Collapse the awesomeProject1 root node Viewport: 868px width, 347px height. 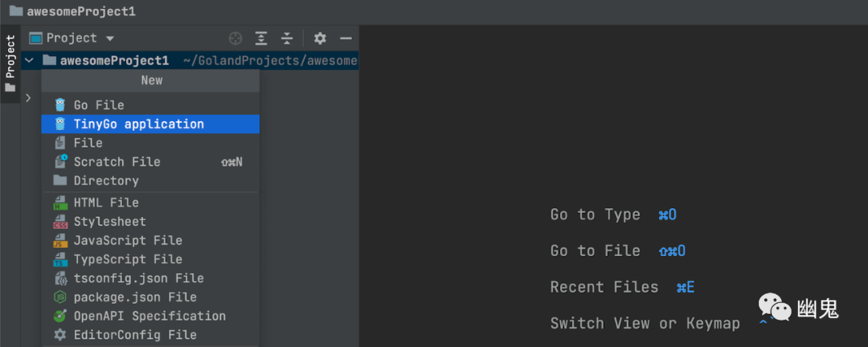[29, 60]
